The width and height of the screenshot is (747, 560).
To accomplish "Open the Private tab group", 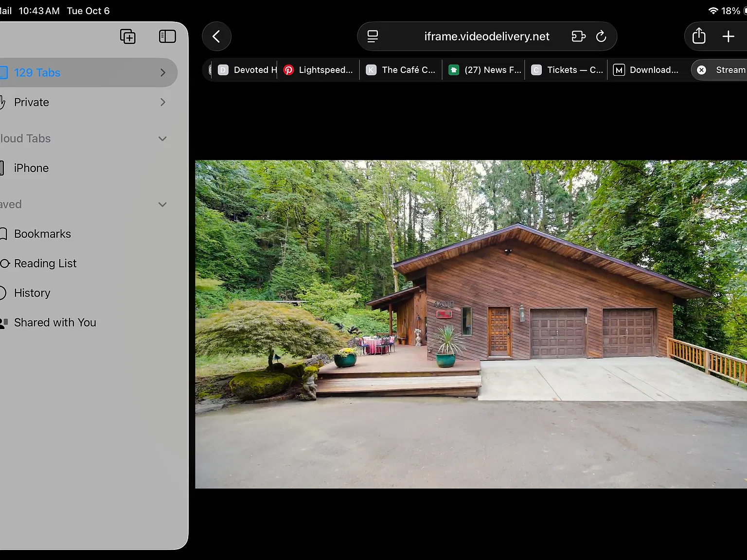I will click(x=88, y=102).
